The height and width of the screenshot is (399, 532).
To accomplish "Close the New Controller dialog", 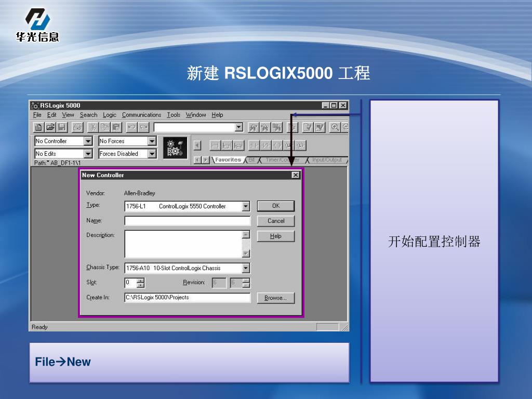I will (x=296, y=175).
